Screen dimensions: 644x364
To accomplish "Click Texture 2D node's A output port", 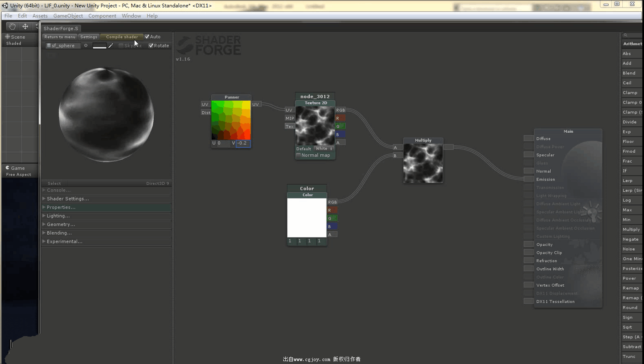I will (x=340, y=143).
